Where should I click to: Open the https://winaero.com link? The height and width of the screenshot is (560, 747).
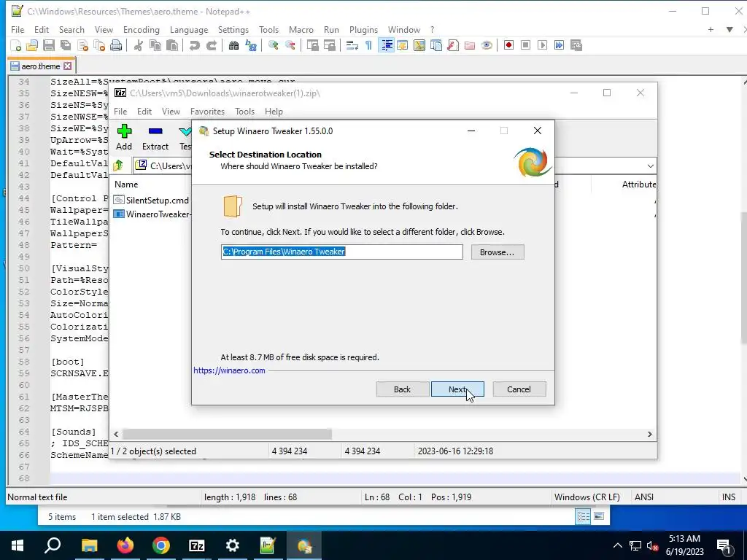229,370
